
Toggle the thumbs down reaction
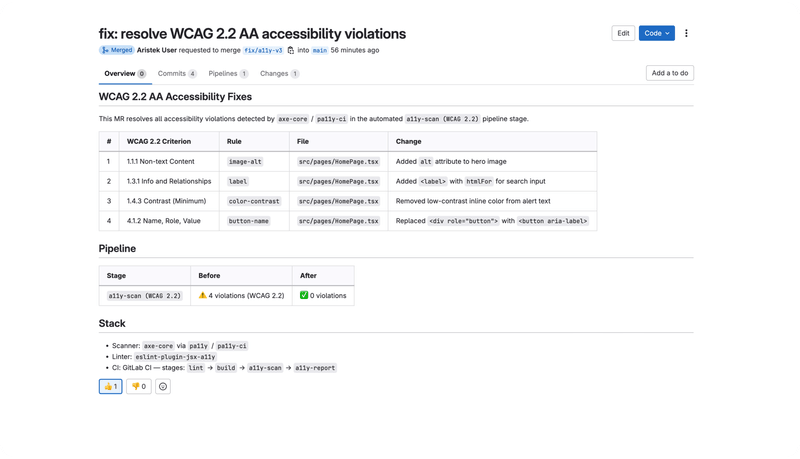click(x=139, y=387)
